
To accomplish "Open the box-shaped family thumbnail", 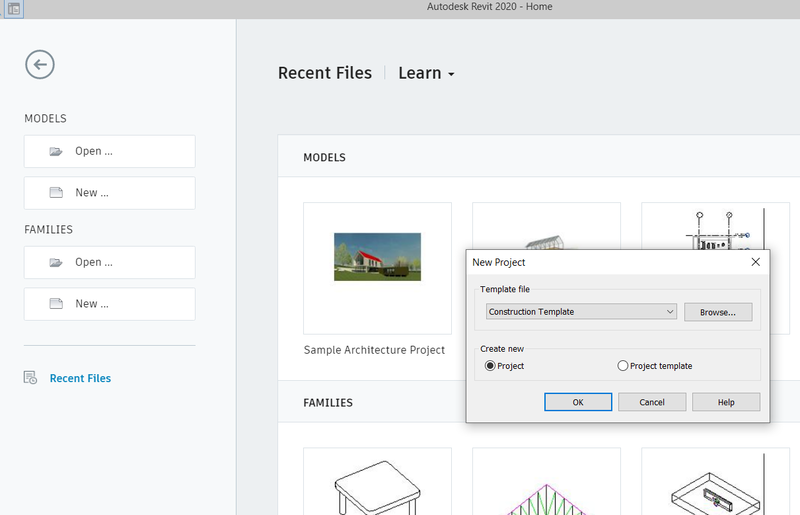I will point(715,481).
